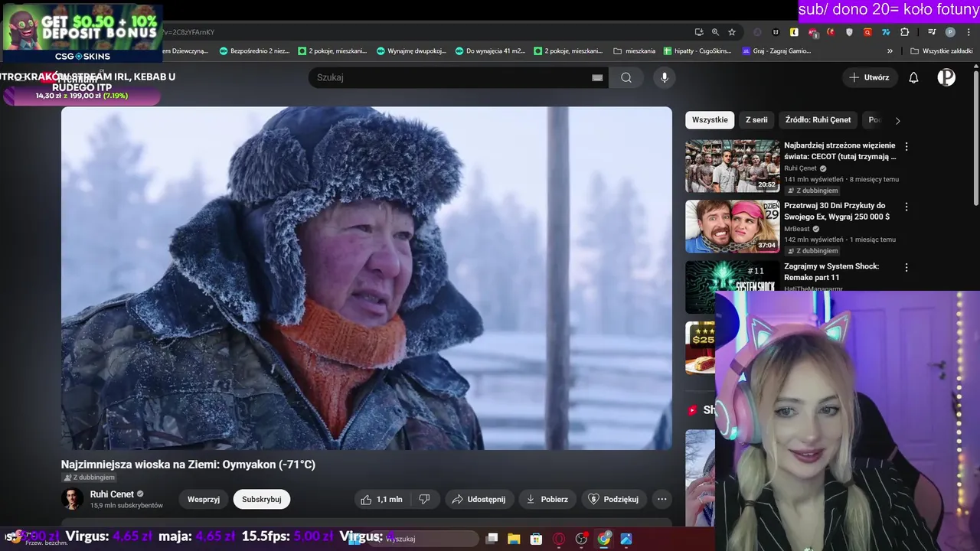Switch to Chrome in the taskbar
This screenshot has height=551, width=980.
pyautogui.click(x=604, y=539)
